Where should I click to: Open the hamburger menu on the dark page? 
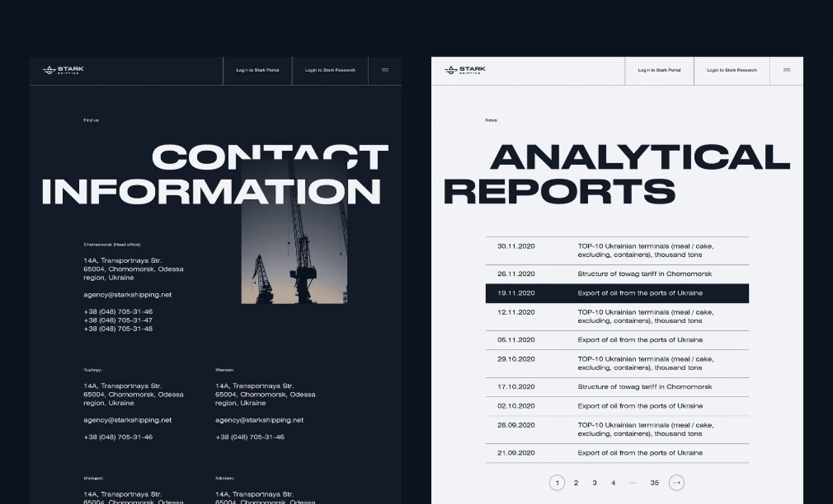(385, 70)
